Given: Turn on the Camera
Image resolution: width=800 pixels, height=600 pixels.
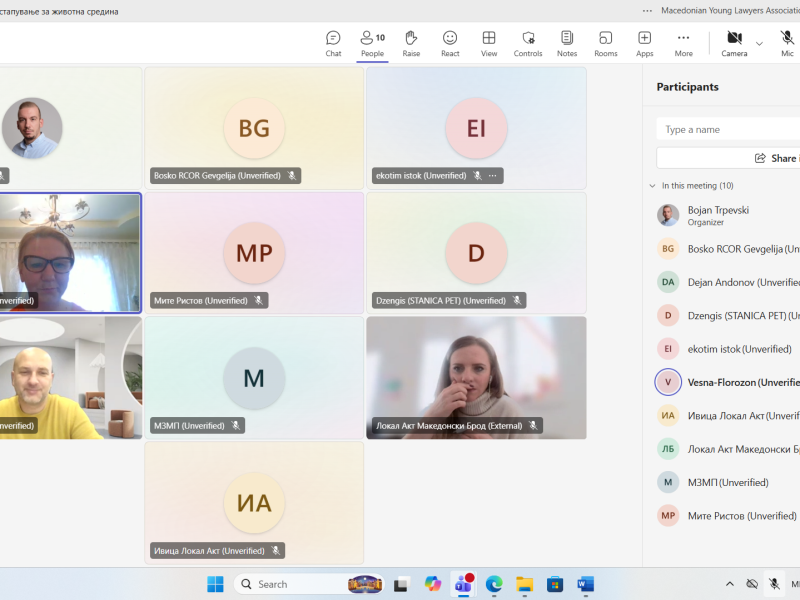Looking at the screenshot, I should [x=734, y=43].
